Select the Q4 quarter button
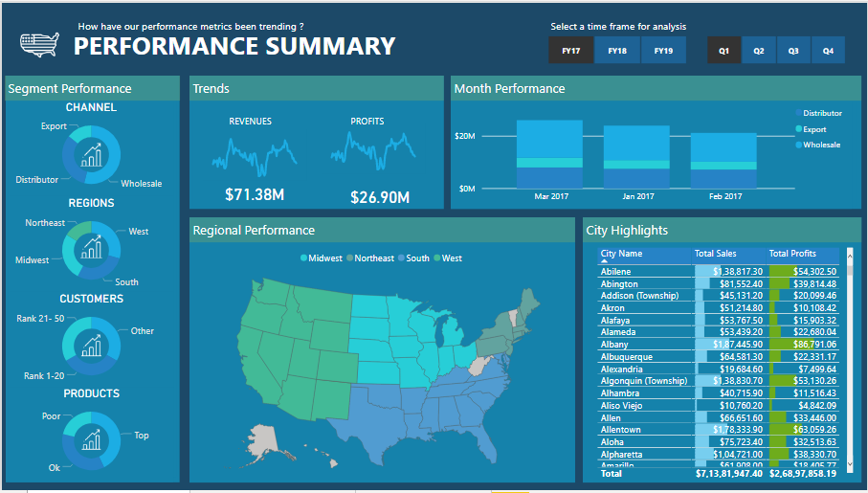This screenshot has width=868, height=493. [828, 50]
